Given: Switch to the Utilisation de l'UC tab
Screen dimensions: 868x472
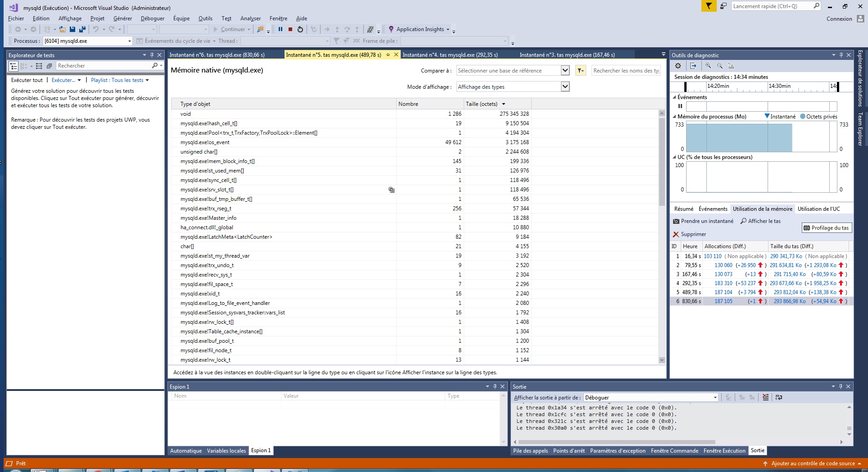Looking at the screenshot, I should [x=818, y=209].
